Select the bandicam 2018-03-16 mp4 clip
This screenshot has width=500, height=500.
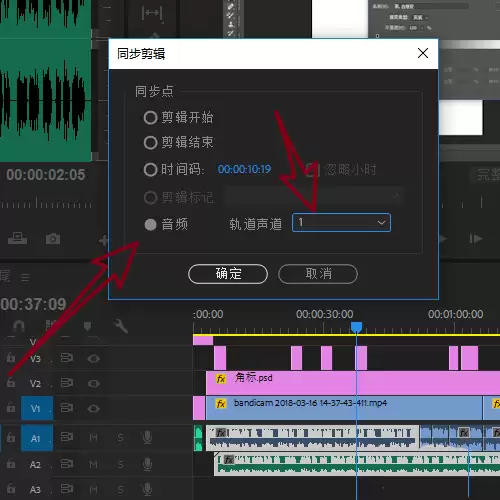click(344, 408)
